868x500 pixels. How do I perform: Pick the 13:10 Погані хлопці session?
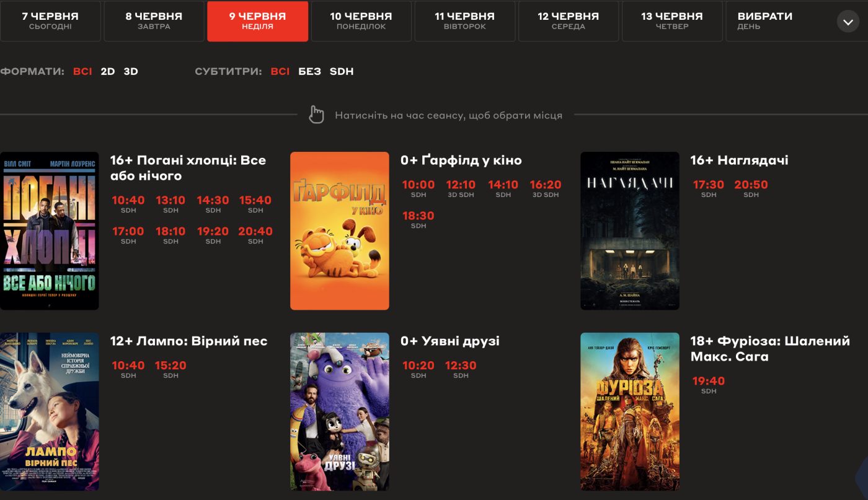point(170,204)
